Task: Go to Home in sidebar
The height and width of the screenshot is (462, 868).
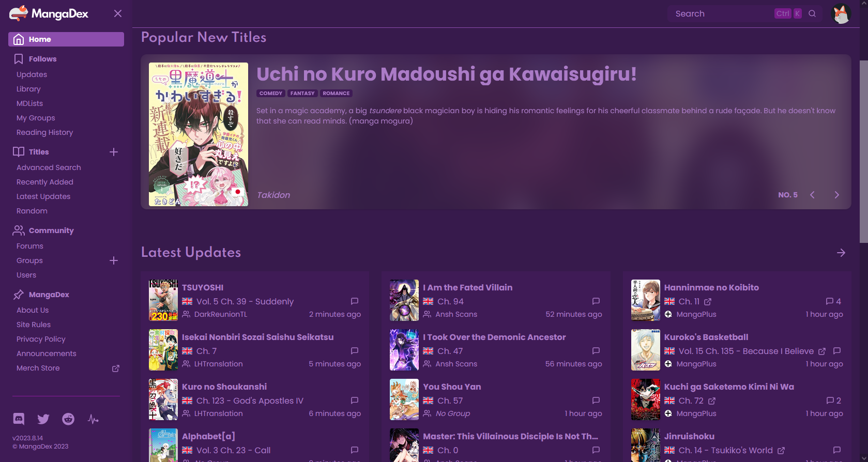Action: 66,39
